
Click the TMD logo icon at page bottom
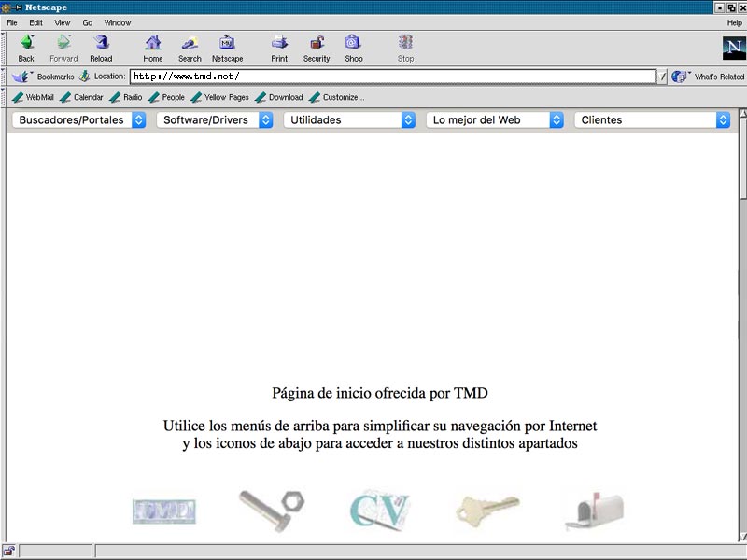click(164, 511)
